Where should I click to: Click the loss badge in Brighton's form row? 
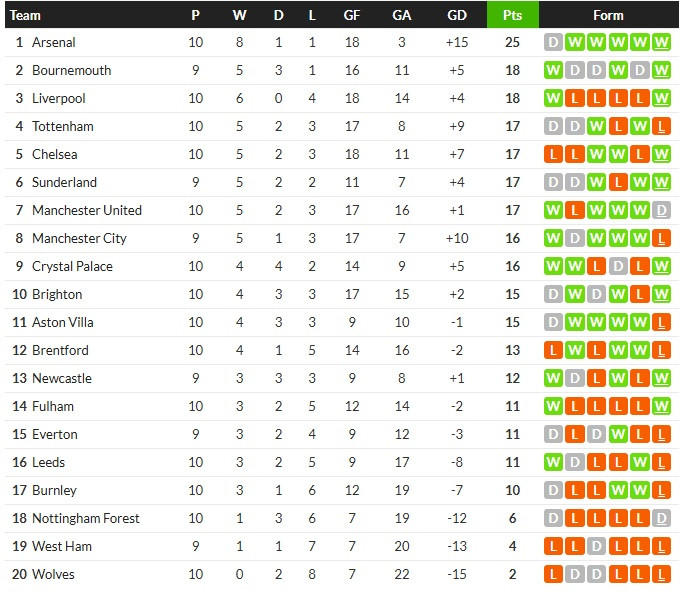point(640,295)
